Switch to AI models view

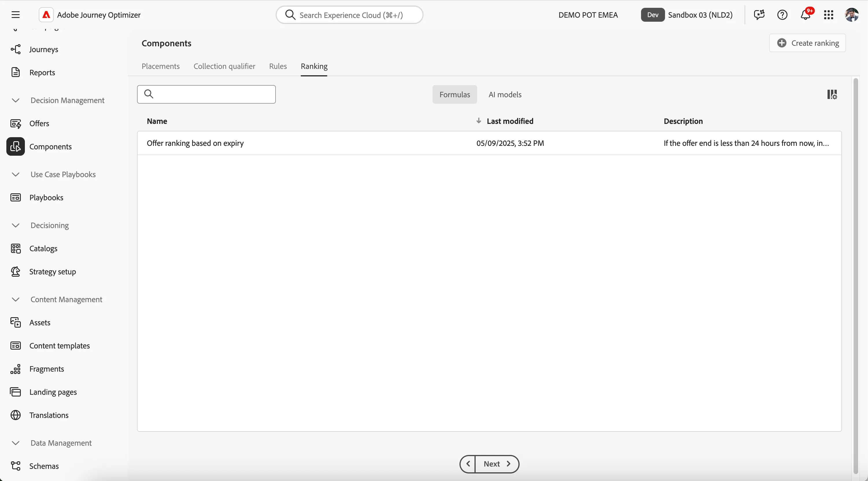(x=505, y=94)
